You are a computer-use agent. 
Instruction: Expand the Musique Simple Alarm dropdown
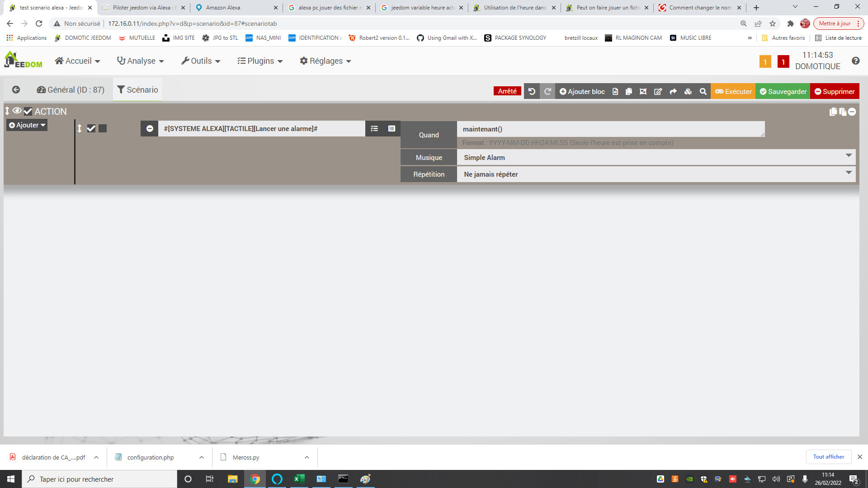pos(656,157)
